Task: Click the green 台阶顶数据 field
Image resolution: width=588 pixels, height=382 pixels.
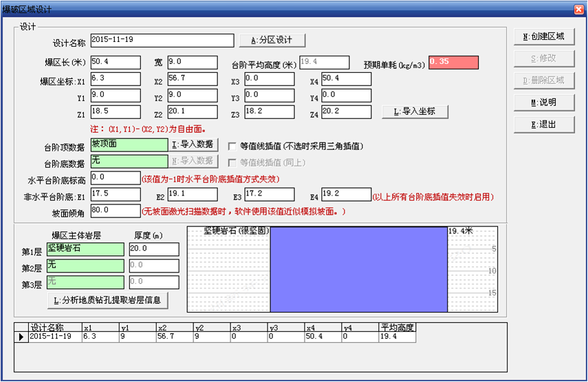Action: pyautogui.click(x=129, y=145)
